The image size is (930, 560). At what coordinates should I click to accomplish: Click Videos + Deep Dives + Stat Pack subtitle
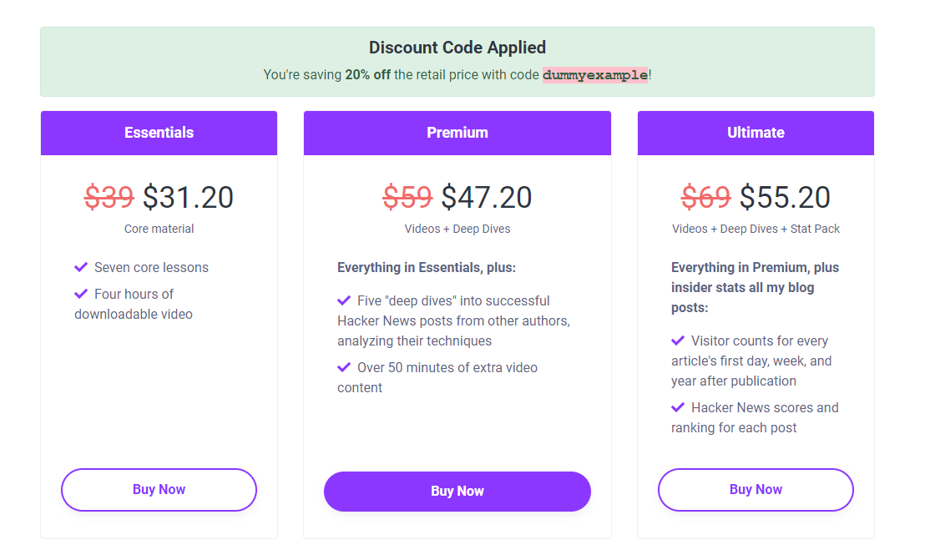coord(756,229)
